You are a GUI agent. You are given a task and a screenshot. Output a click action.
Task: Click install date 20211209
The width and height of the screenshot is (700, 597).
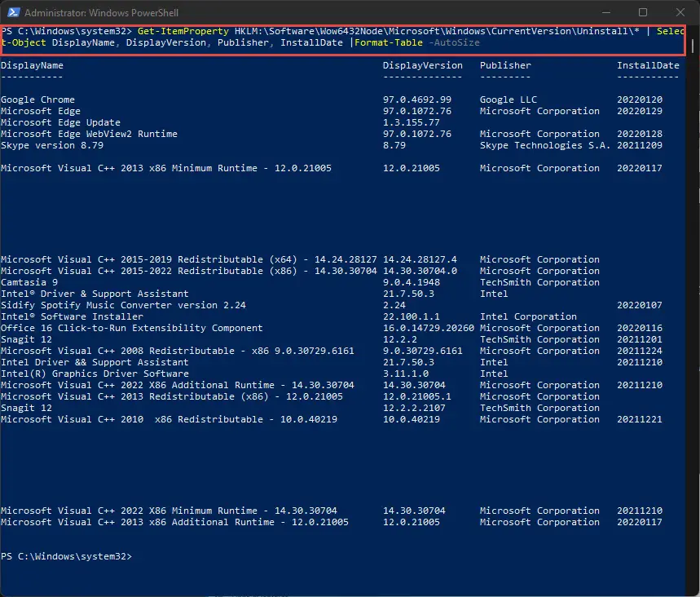click(640, 145)
